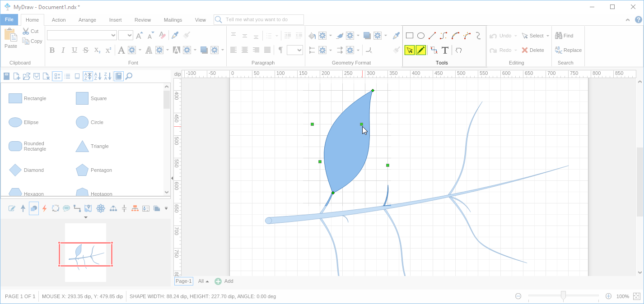Click the zoom in plus button
644x304 pixels.
[x=608, y=296]
